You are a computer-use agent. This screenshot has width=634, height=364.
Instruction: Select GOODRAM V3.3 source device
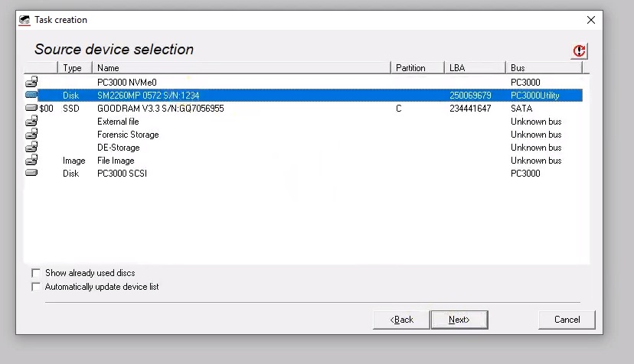(x=160, y=109)
